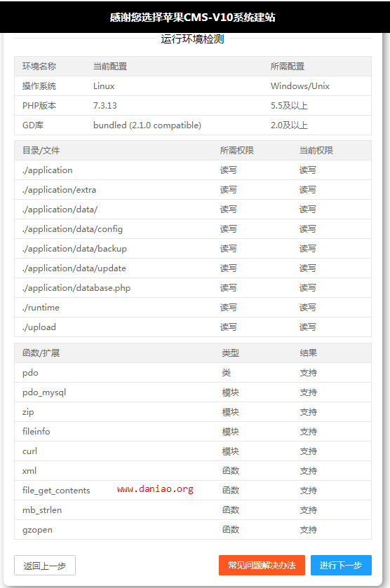This screenshot has height=588, width=390.
Task: Click the gzopen function entry
Action: (x=37, y=530)
